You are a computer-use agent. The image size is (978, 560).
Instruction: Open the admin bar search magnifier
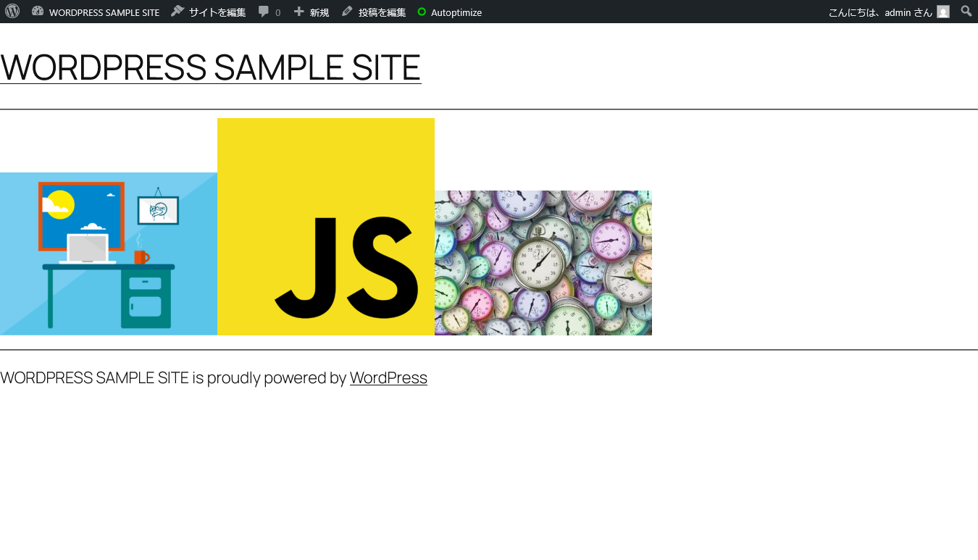coord(966,12)
